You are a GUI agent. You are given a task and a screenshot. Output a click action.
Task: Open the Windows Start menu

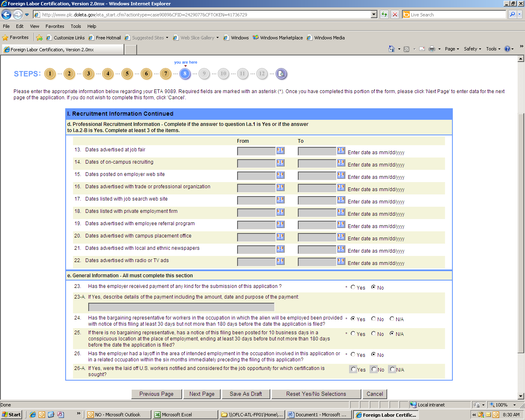click(x=11, y=415)
